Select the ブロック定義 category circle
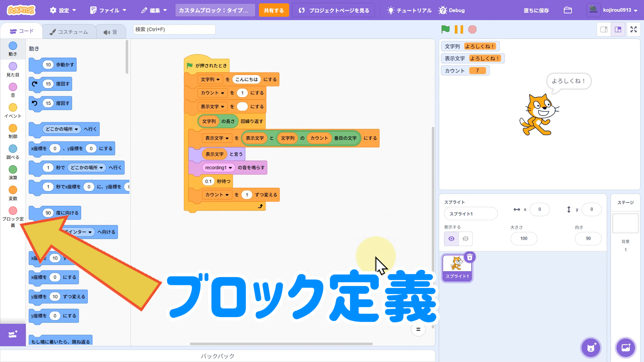The image size is (644, 362). coord(13,211)
